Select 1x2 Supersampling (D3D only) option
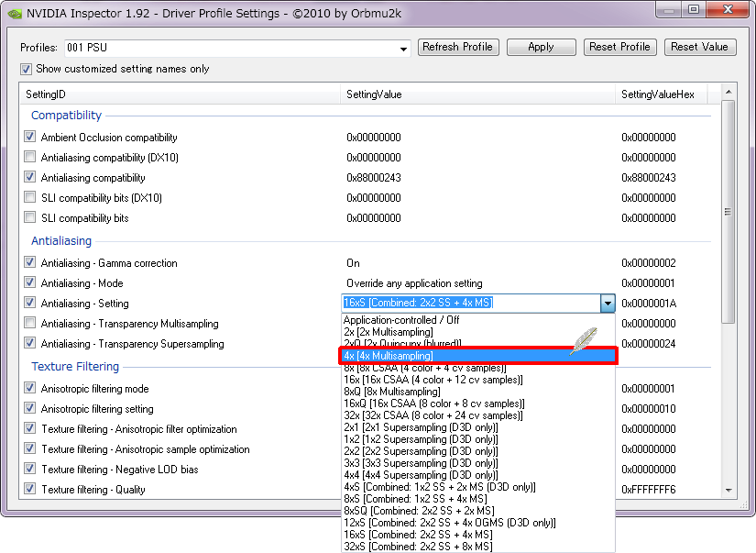This screenshot has width=756, height=553. point(477,439)
